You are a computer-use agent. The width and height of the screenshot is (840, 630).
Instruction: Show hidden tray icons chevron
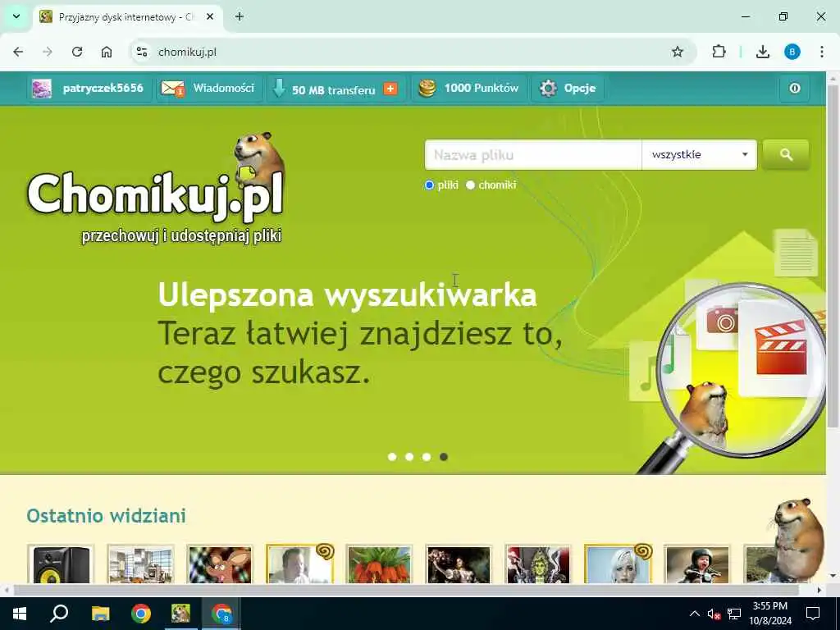[694, 614]
